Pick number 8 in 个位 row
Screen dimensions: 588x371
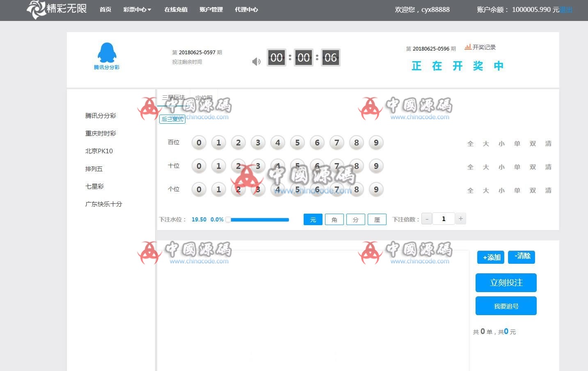[x=357, y=189]
